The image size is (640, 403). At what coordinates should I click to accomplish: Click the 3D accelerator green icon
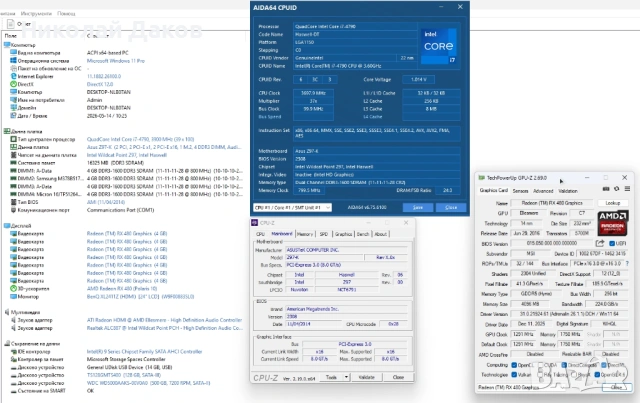(13, 289)
